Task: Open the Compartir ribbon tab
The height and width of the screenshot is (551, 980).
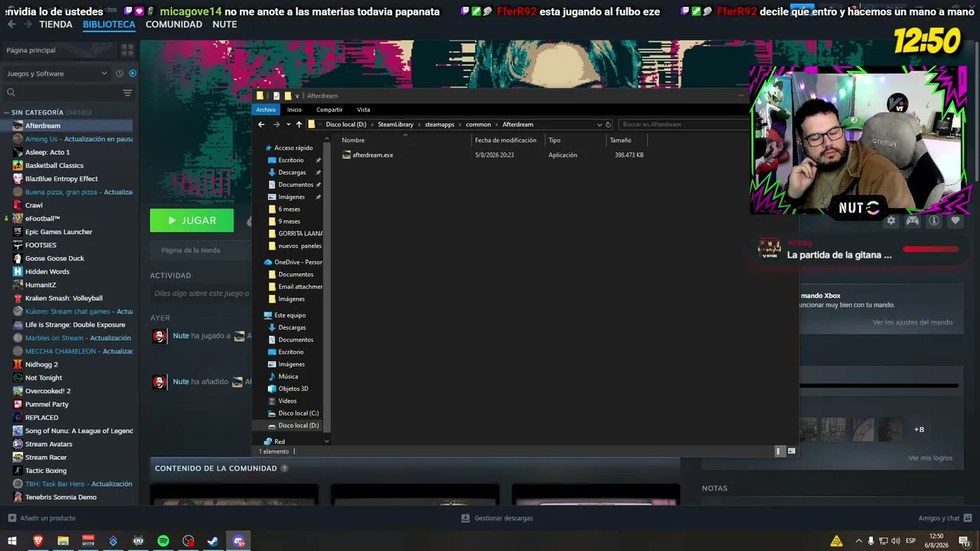Action: point(329,109)
